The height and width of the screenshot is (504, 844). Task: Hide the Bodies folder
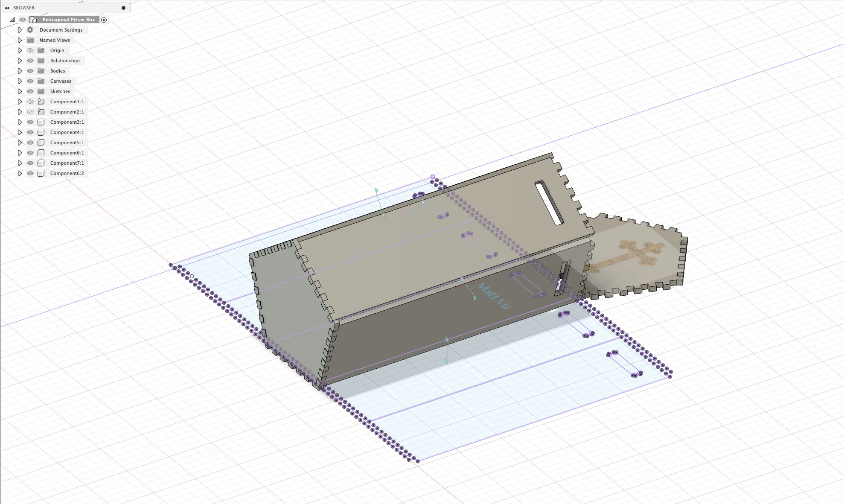tap(30, 71)
